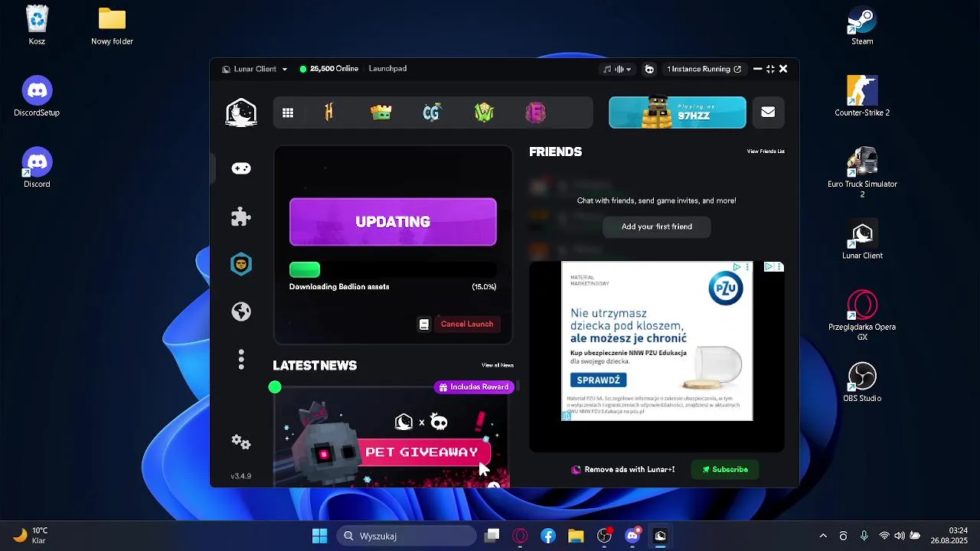Select the purple E server icon
The height and width of the screenshot is (551, 980).
[x=535, y=113]
